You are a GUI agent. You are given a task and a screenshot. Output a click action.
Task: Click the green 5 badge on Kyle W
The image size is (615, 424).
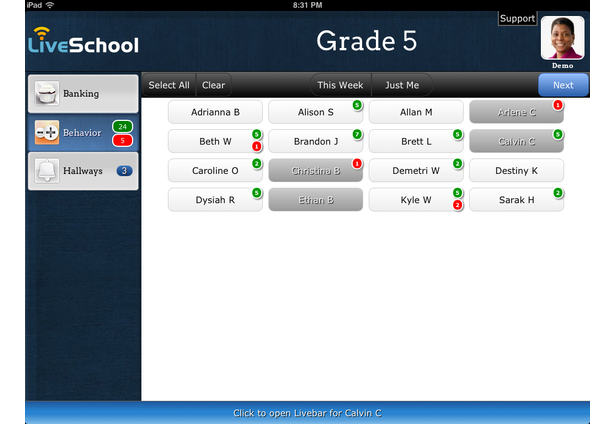coord(457,193)
